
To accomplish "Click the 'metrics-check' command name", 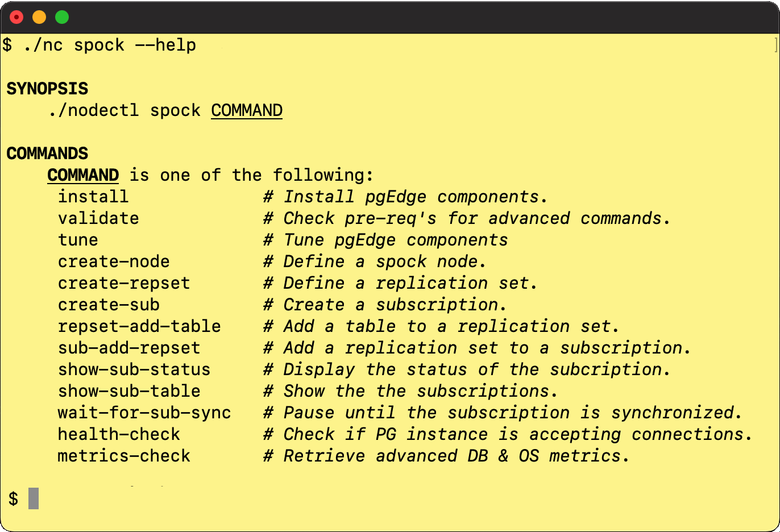I will point(124,456).
